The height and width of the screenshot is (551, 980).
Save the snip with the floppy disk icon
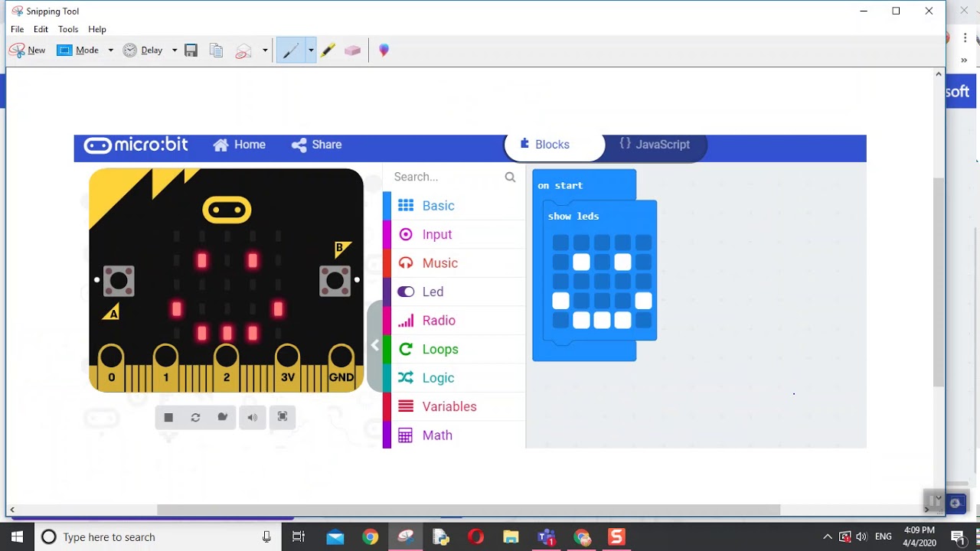(x=191, y=51)
